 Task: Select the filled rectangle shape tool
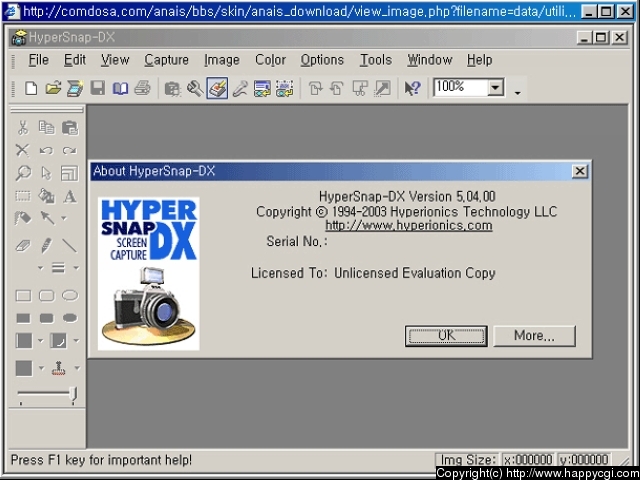[23, 318]
